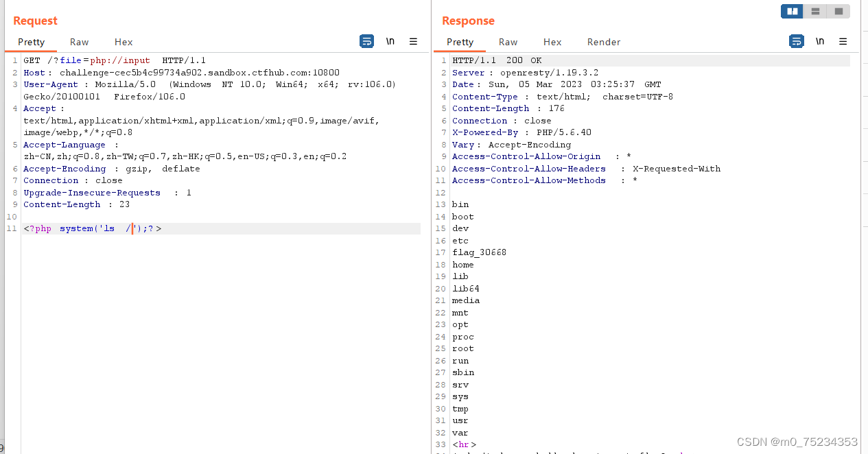Click Vary: Accept-Encoding header
This screenshot has height=454, width=868.
(511, 145)
